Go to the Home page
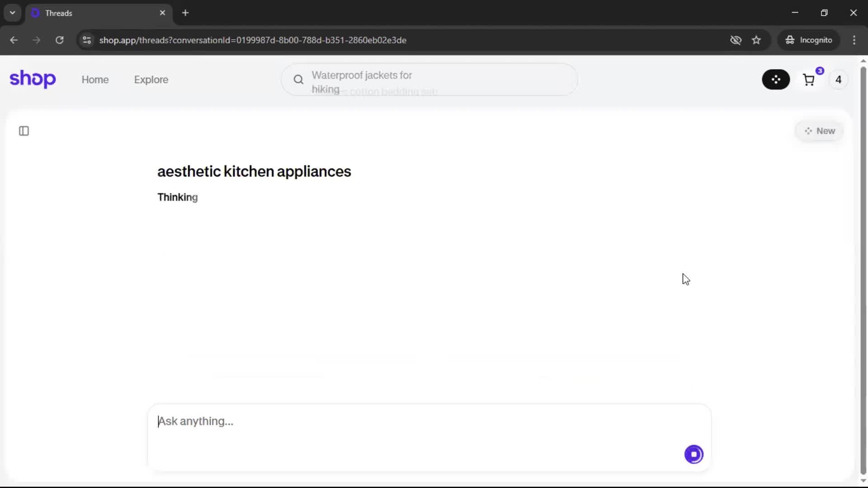 pyautogui.click(x=95, y=80)
